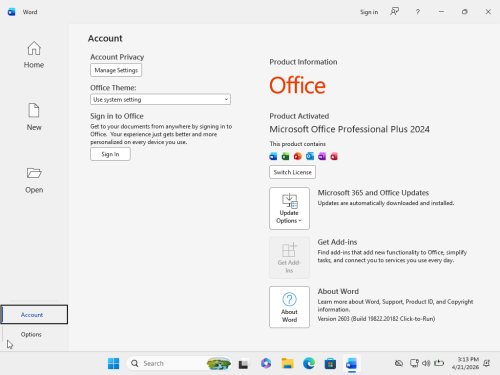500x375 pixels.
Task: Open the New document page
Action: click(34, 117)
